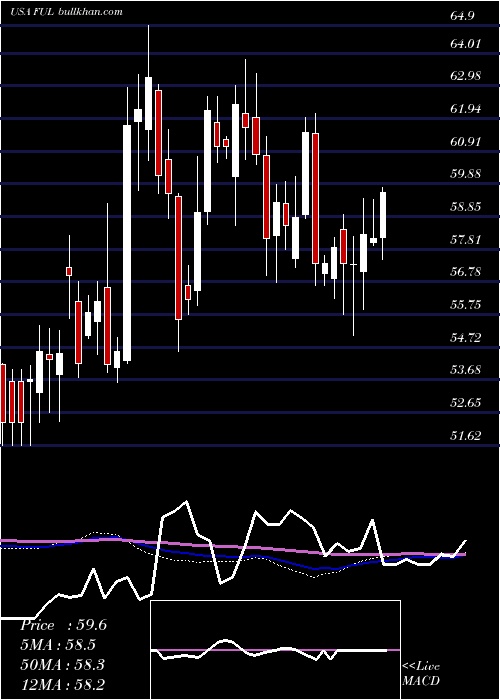Click the 12MA : 58.2 readout
Viewport: 500px width, 700px height.
pyautogui.click(x=62, y=684)
